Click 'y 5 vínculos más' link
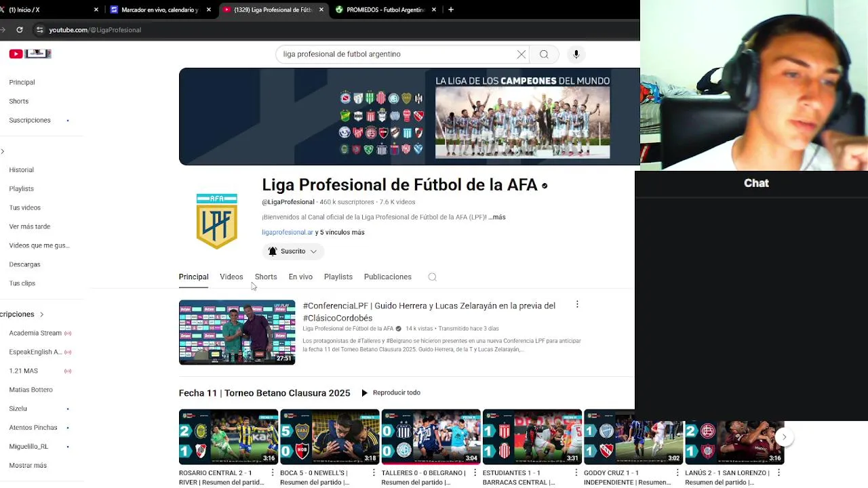 click(340, 232)
